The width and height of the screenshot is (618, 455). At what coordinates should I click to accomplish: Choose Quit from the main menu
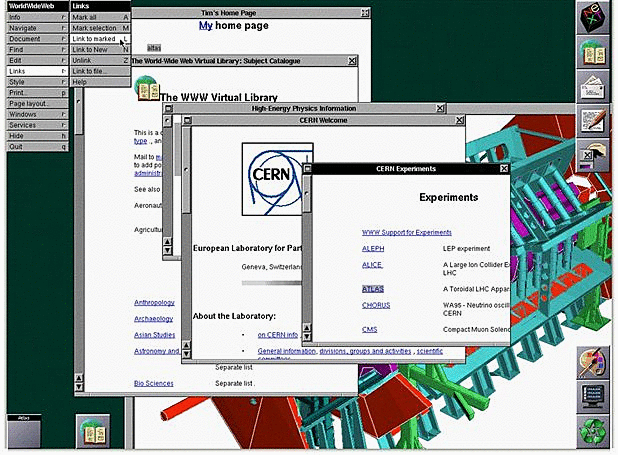pyautogui.click(x=37, y=147)
